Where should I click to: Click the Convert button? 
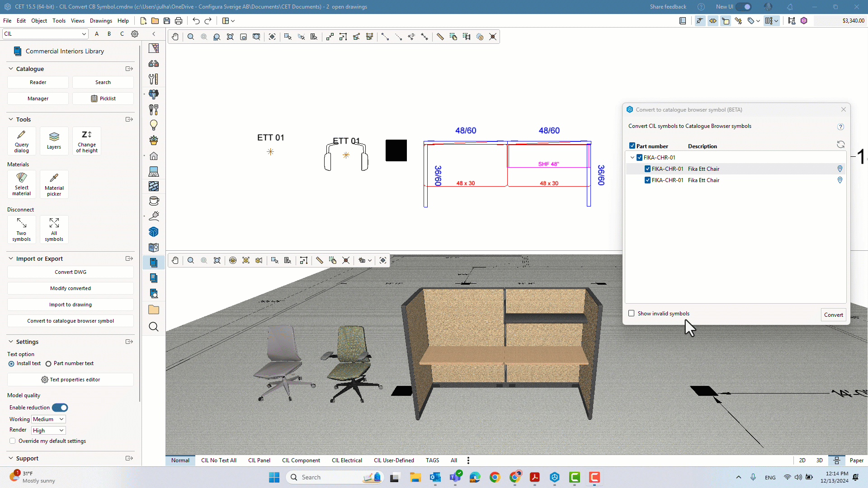(x=833, y=315)
